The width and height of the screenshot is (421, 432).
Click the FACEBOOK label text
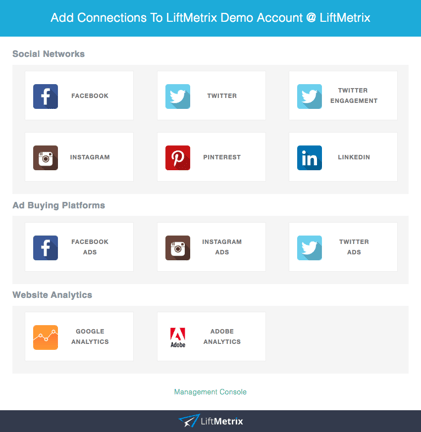(x=90, y=96)
